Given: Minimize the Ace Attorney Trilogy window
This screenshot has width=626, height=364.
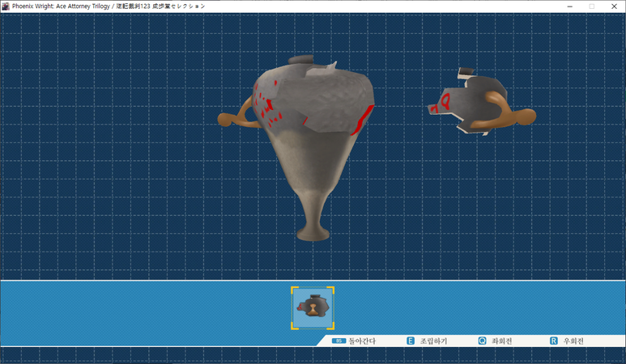Looking at the screenshot, I should click(x=569, y=6).
